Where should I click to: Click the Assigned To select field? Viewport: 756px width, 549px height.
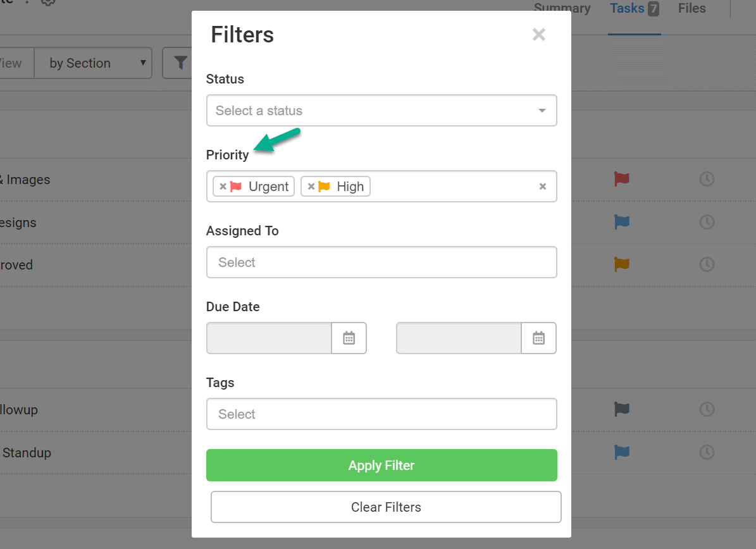[381, 262]
